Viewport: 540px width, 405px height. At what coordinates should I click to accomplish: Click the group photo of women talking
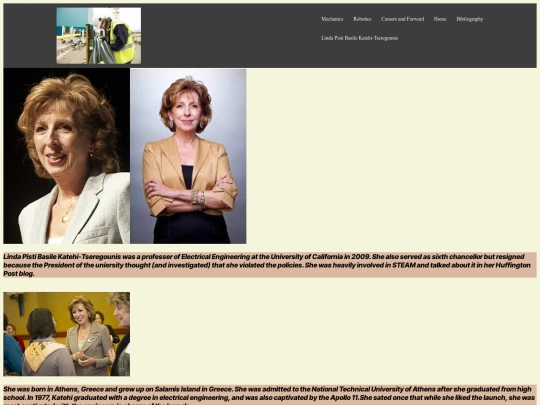tap(66, 334)
